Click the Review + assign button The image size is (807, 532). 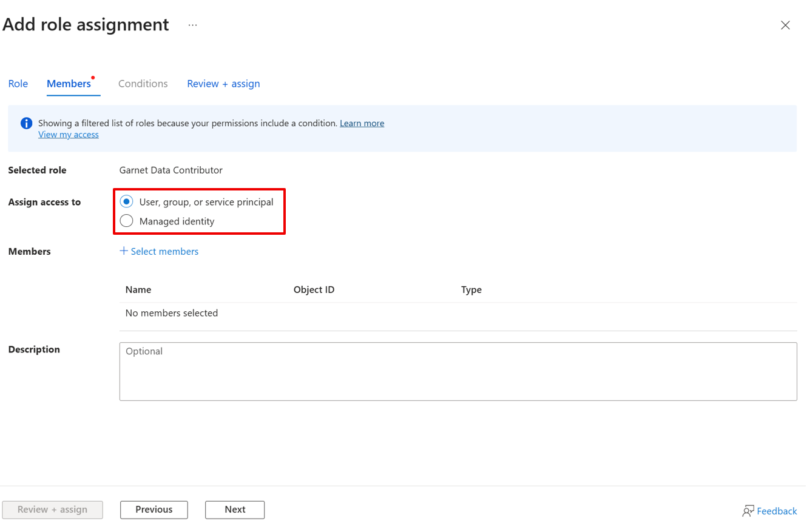click(52, 510)
